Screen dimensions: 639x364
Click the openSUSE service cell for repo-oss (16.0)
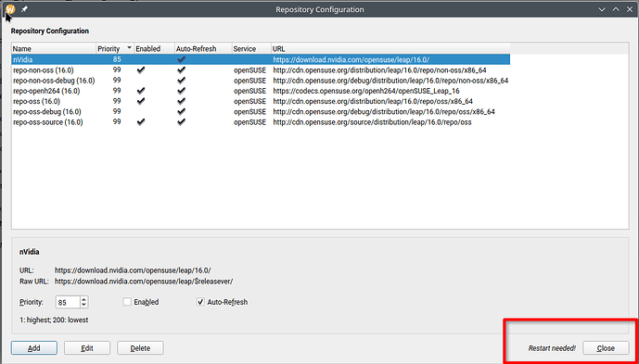click(249, 101)
